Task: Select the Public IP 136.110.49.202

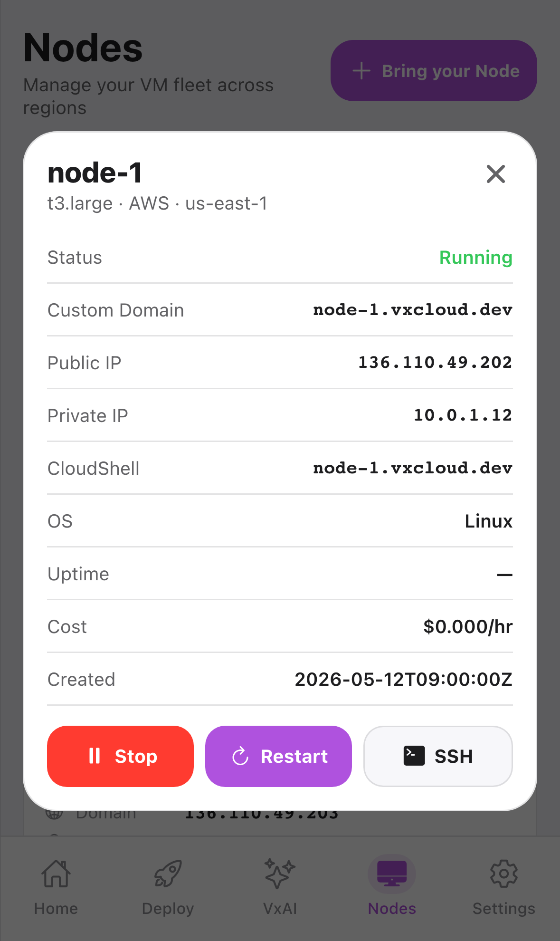Action: click(x=435, y=363)
